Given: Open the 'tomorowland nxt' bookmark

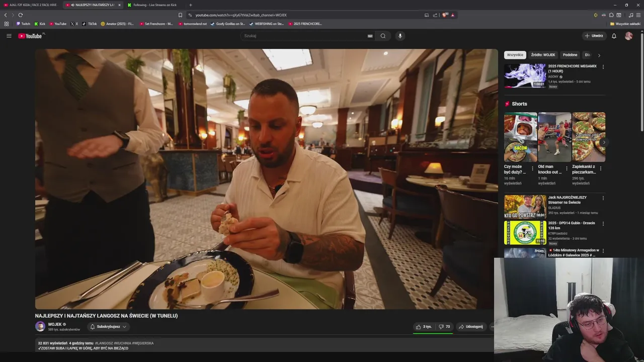Looking at the screenshot, I should point(193,24).
